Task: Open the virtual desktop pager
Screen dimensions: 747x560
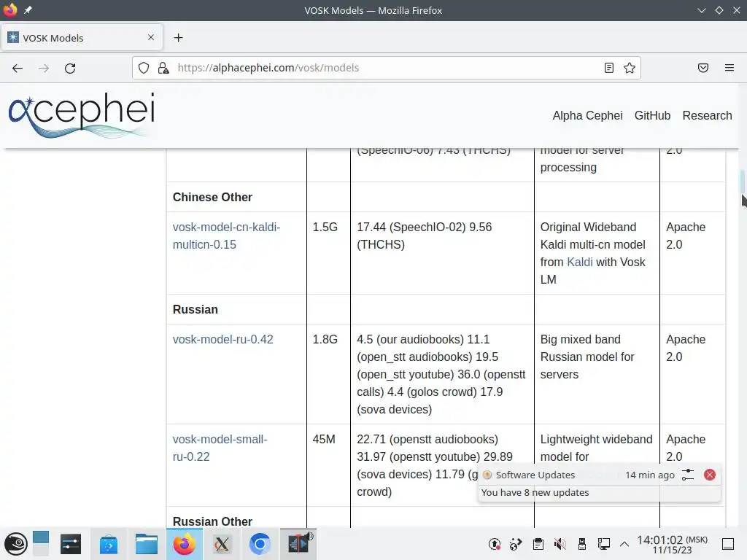Action: pyautogui.click(x=41, y=544)
